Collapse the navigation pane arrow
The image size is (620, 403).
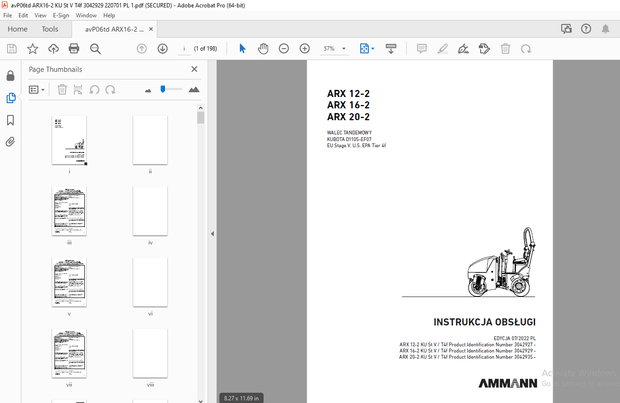212,234
